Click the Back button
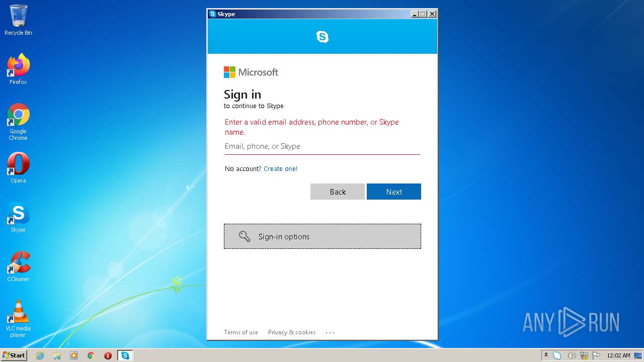Viewport: 644px width, 362px height. tap(338, 192)
